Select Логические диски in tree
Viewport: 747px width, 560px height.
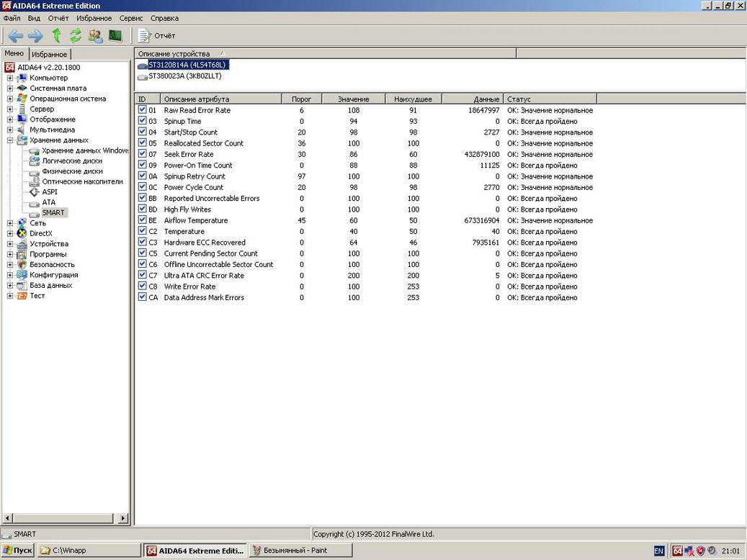tap(72, 161)
